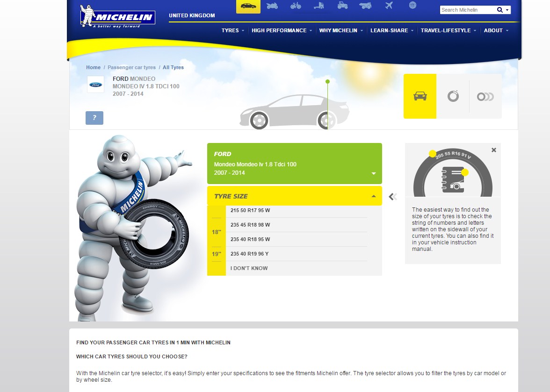Open All Tyres breadcrumb link

coord(173,67)
